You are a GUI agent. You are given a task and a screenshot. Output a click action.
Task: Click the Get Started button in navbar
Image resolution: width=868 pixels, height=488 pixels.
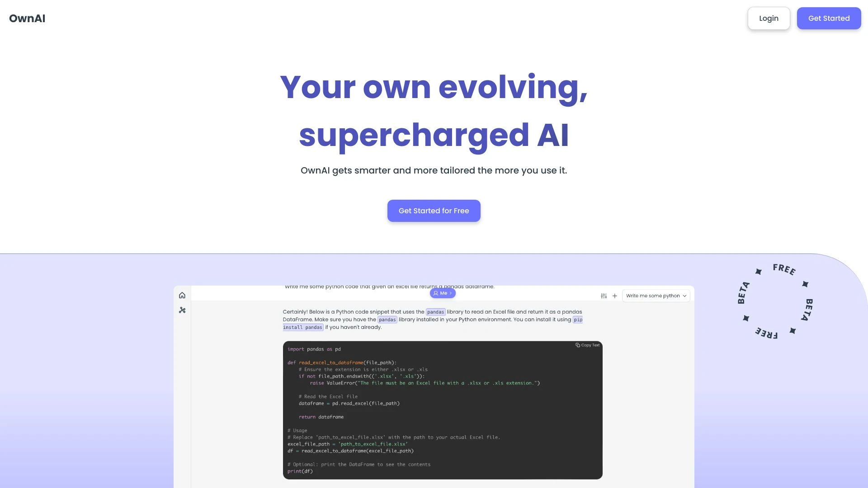click(829, 18)
